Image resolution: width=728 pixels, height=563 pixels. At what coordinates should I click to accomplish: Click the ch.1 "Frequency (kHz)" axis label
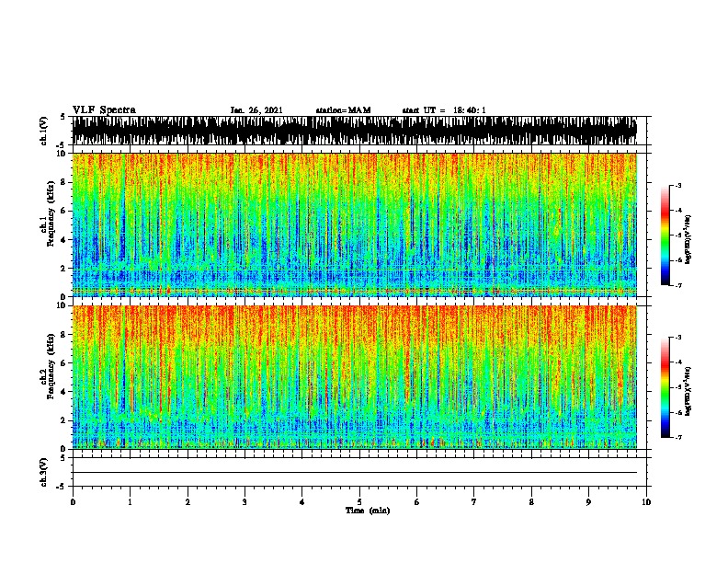click(x=51, y=213)
